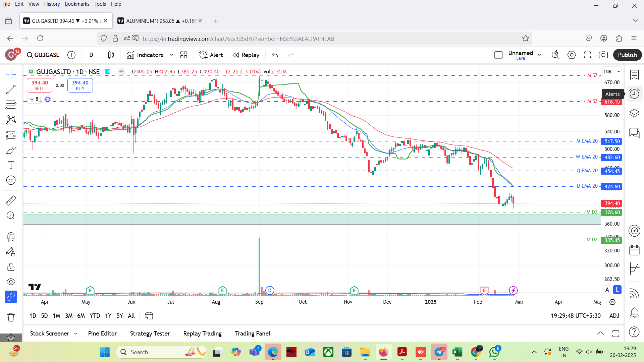Open quick search magnifier with lightning

[x=555, y=55]
